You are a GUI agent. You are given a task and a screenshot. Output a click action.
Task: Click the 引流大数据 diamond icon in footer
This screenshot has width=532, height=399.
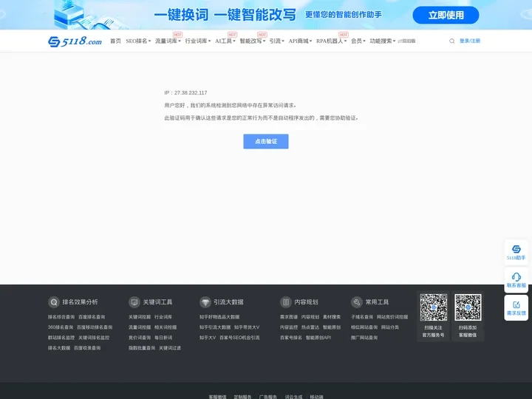click(x=205, y=302)
